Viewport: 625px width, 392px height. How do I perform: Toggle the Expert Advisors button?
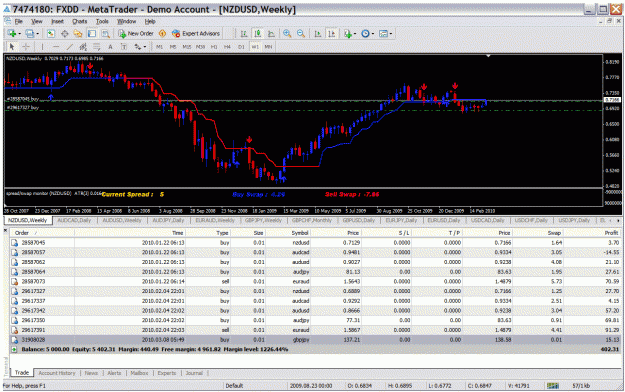point(196,34)
